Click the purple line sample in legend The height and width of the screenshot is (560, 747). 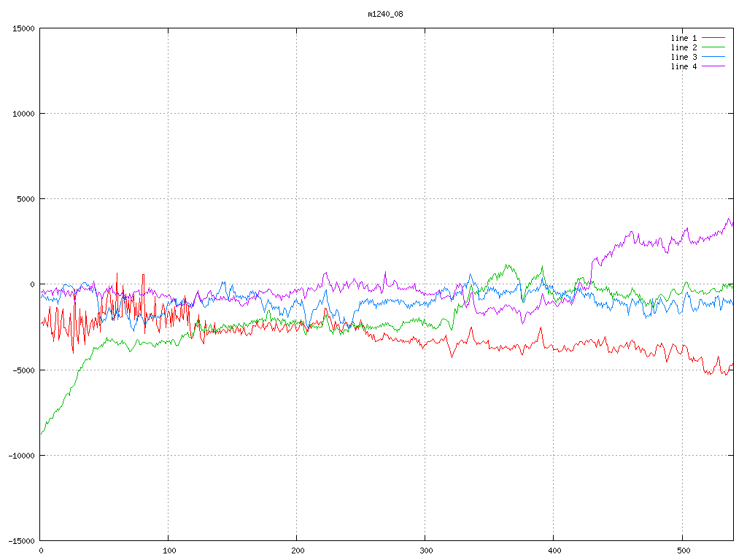pos(713,66)
